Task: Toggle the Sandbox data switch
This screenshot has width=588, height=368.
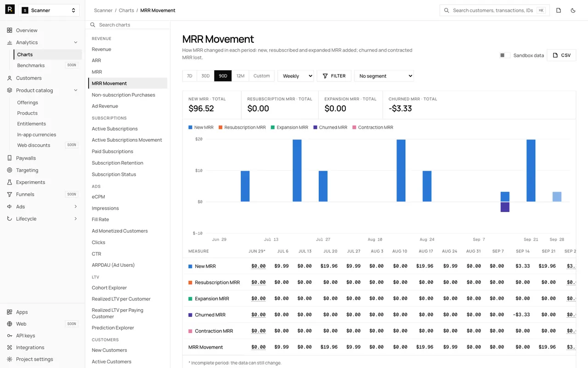Action: tap(505, 55)
